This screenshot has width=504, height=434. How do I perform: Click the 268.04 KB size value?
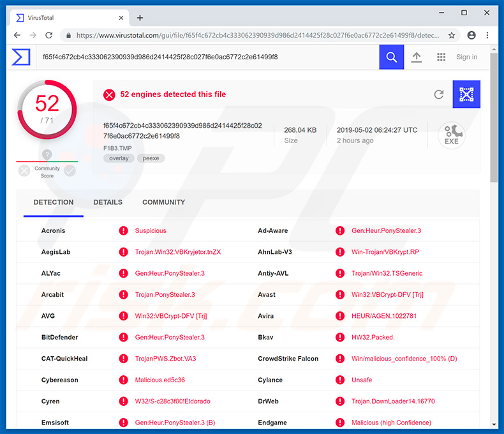tap(300, 130)
